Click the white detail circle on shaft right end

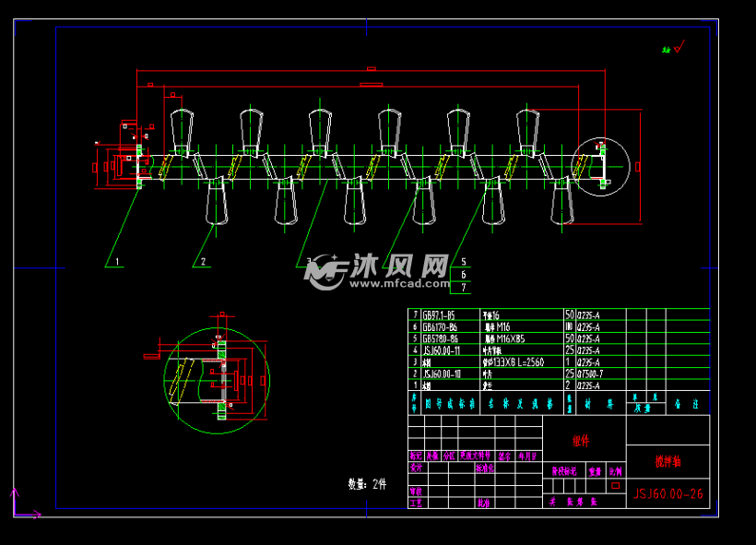(x=601, y=167)
